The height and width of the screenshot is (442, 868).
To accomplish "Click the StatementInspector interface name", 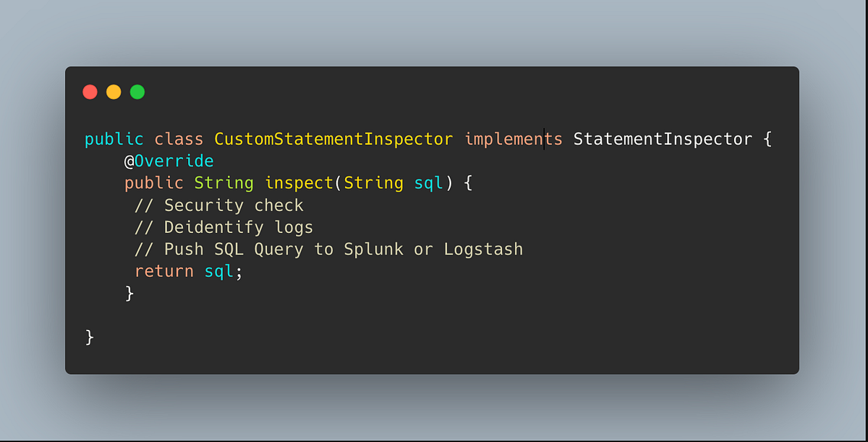I will (x=663, y=139).
